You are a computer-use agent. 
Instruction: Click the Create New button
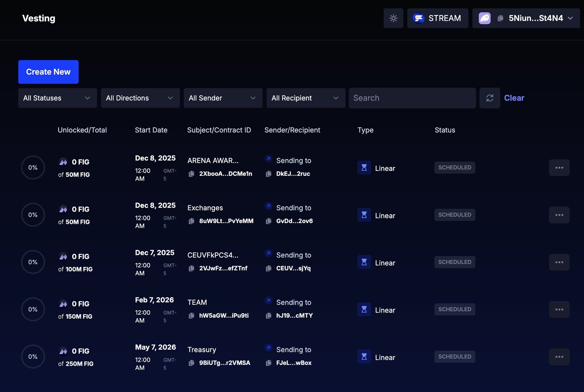click(48, 72)
